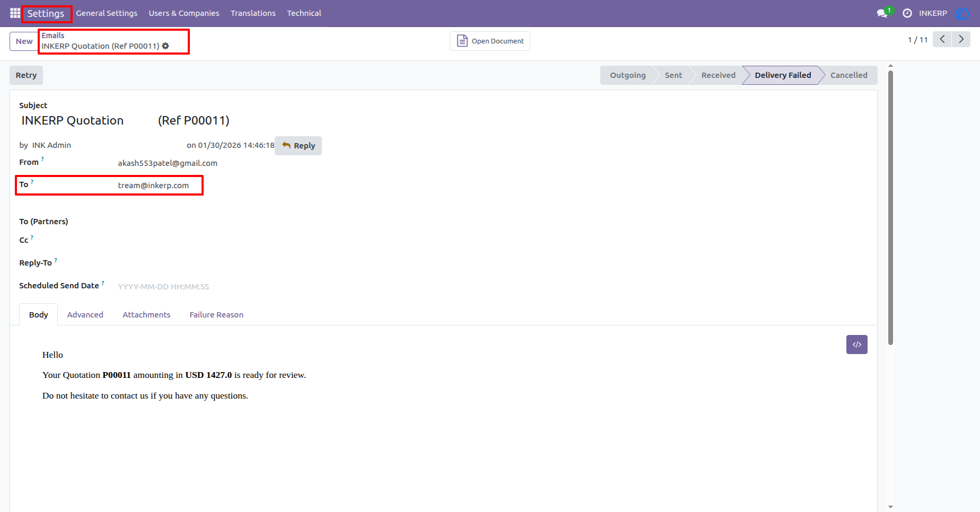Screen dimensions: 980x512
Task: Click the Cc field help mark
Action: point(32,237)
